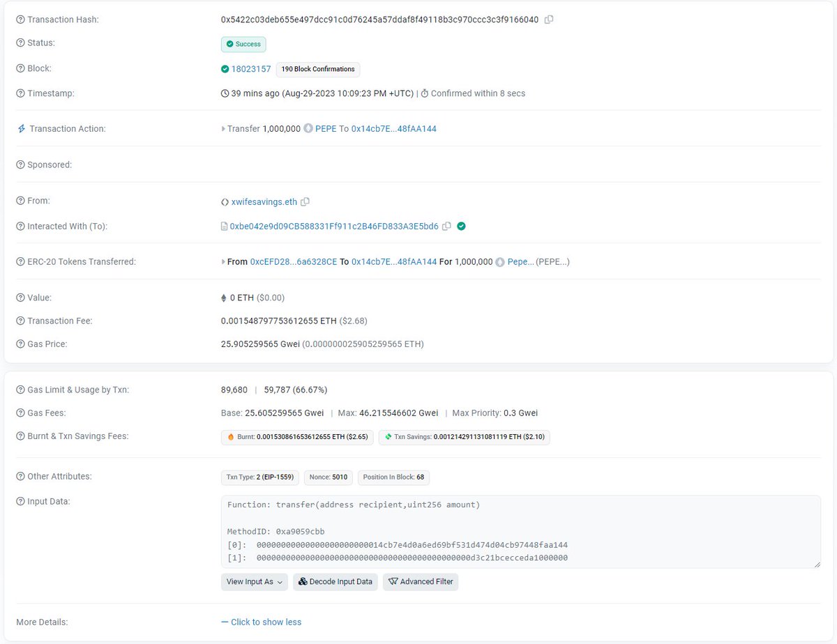Click the Nonce: 5010 badge
The width and height of the screenshot is (837, 644).
click(x=329, y=477)
